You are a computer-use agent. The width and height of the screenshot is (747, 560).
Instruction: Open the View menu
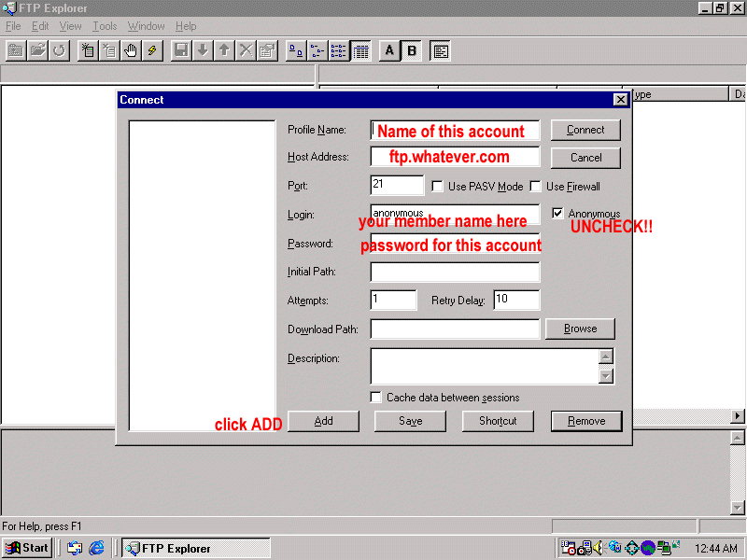(70, 26)
